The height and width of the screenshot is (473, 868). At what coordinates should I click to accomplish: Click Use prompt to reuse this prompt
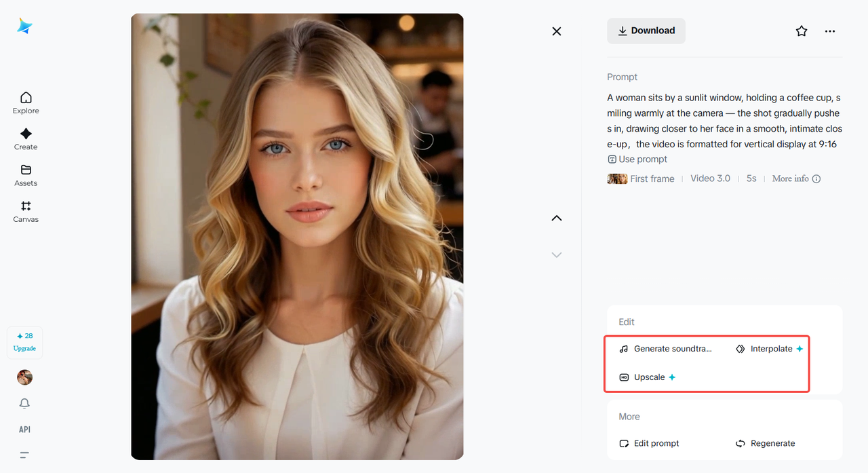(x=637, y=159)
